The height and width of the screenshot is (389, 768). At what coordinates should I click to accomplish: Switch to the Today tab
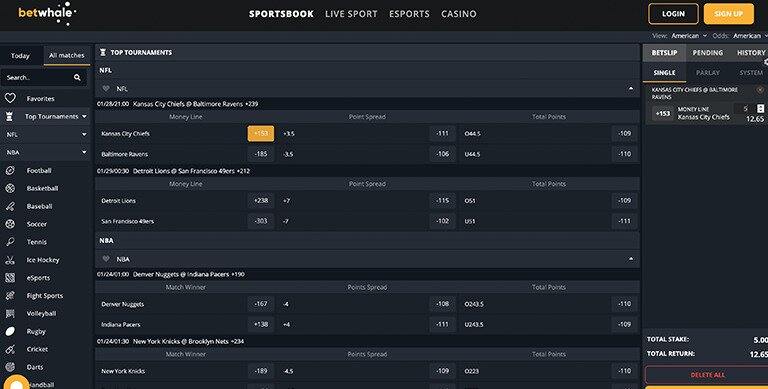tap(21, 56)
